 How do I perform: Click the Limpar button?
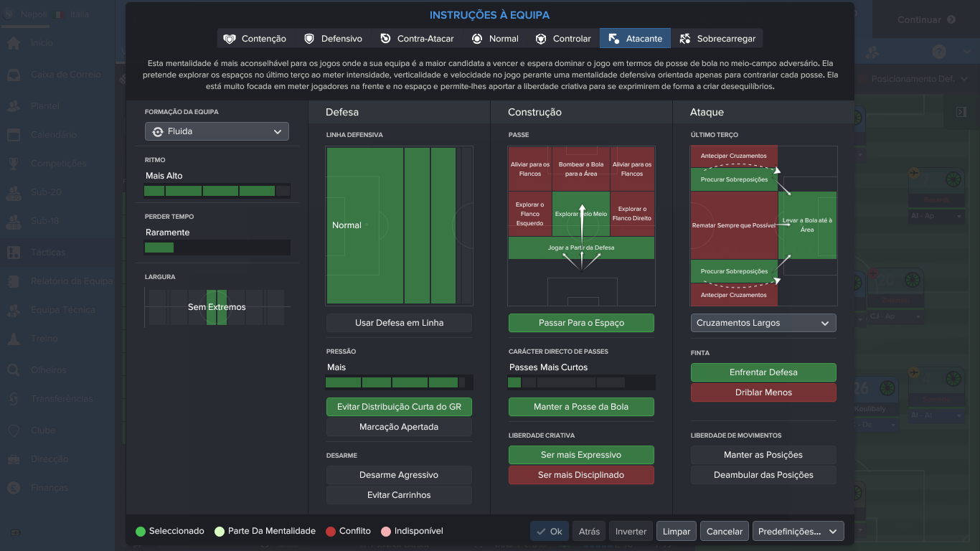677,532
